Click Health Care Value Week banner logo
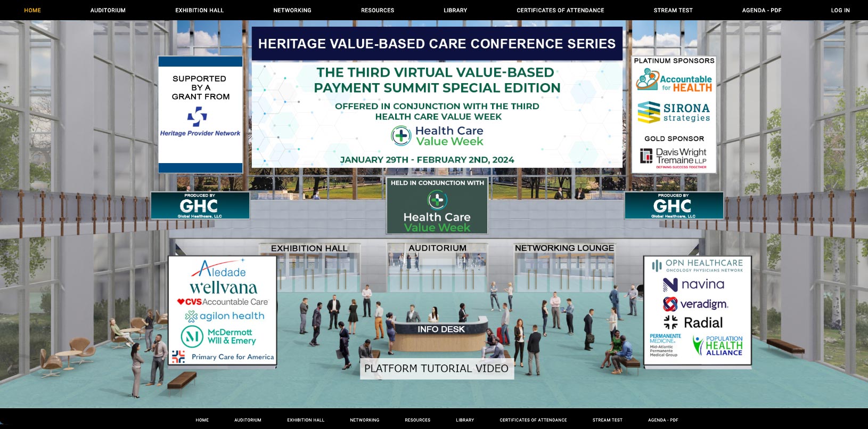Image resolution: width=868 pixels, height=429 pixels. click(437, 136)
